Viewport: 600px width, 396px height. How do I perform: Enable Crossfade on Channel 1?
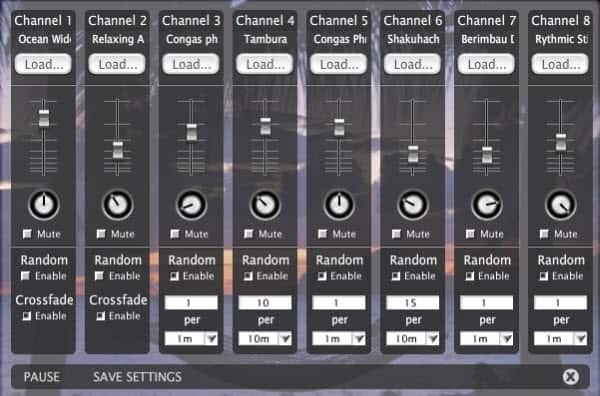coord(26,316)
